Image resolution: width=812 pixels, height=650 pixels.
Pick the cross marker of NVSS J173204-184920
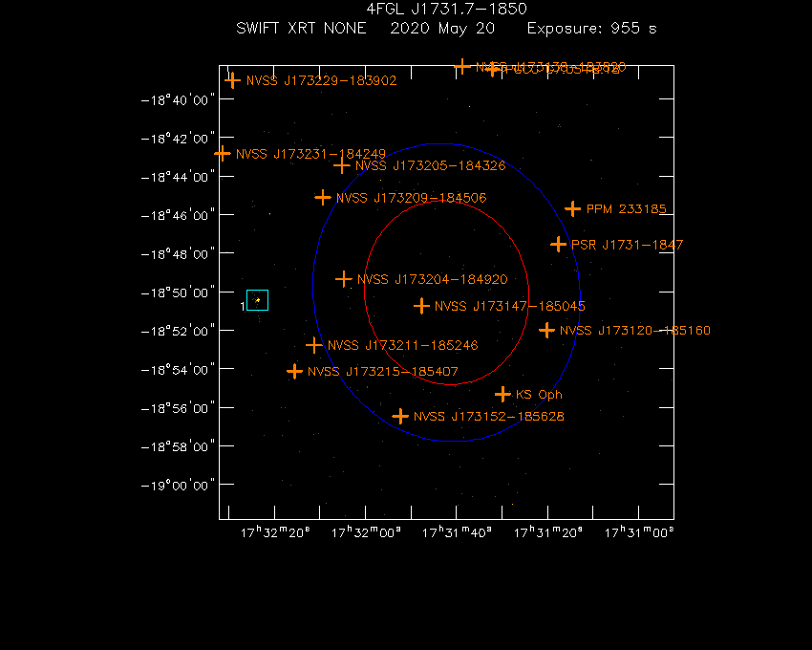344,279
